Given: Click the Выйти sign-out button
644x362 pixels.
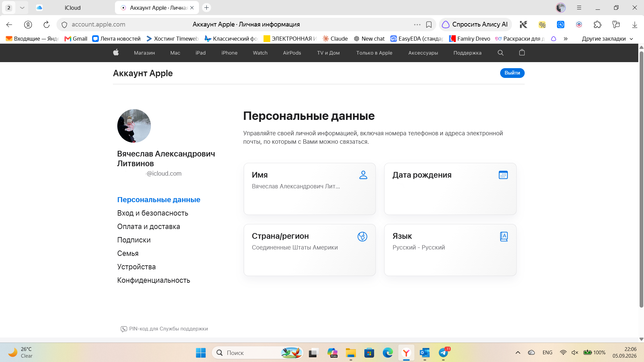Looking at the screenshot, I should tap(512, 73).
